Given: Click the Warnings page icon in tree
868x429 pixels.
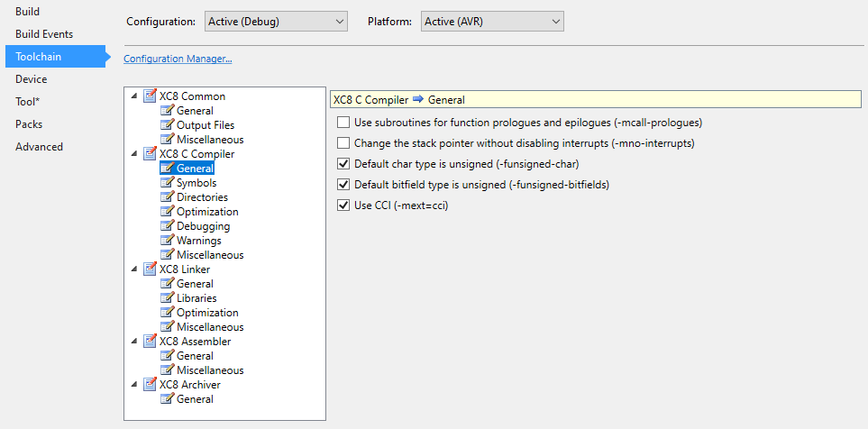Looking at the screenshot, I should pos(167,241).
